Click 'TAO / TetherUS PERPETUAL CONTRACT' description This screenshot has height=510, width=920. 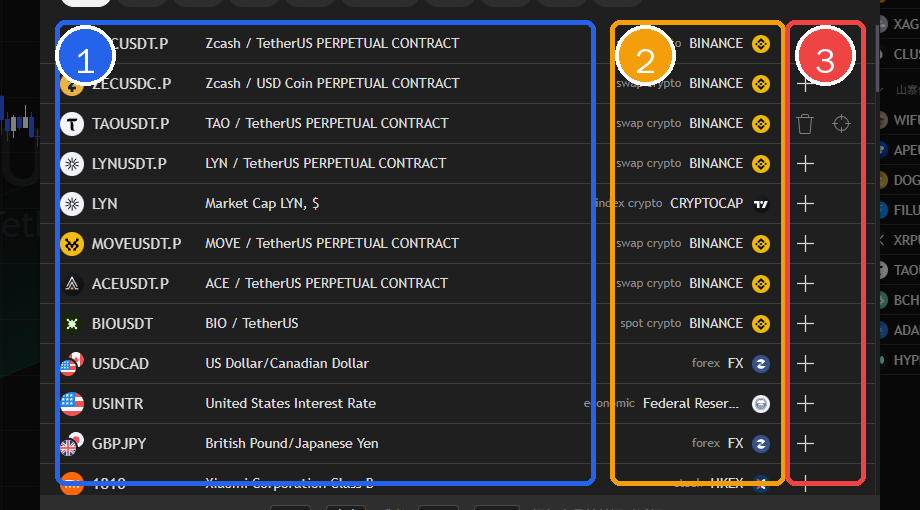tap(327, 123)
